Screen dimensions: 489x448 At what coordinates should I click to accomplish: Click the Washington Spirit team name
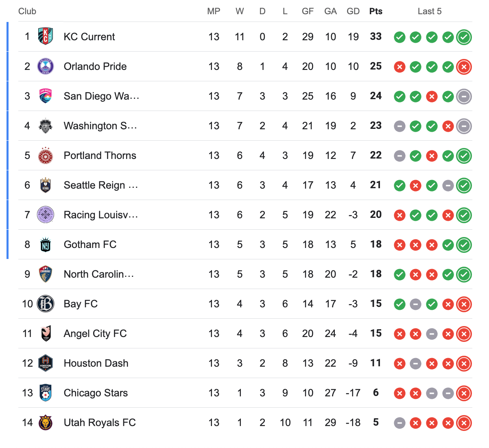pos(100,126)
